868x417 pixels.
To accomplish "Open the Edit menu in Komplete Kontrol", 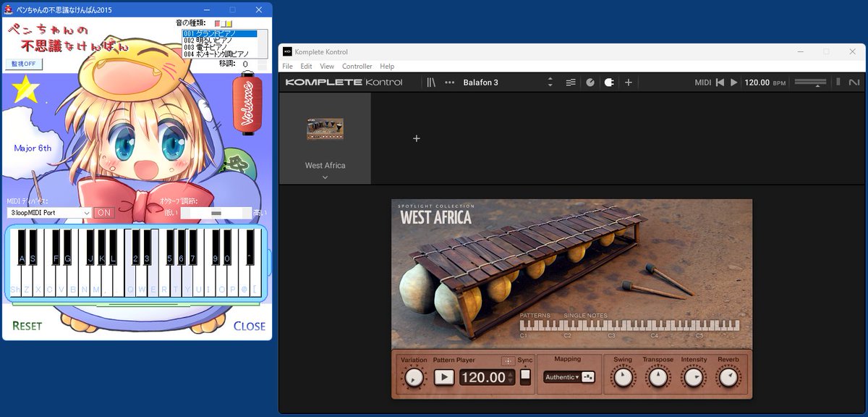I will pyautogui.click(x=307, y=67).
